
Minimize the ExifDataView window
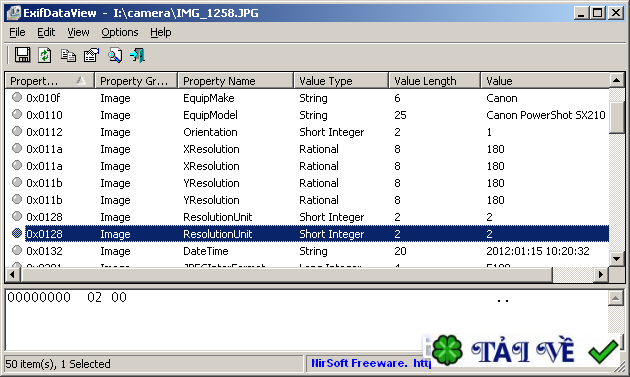581,13
